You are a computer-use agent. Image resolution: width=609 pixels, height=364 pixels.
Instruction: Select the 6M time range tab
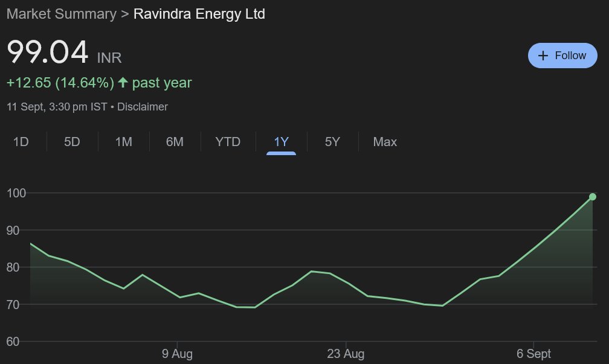175,142
